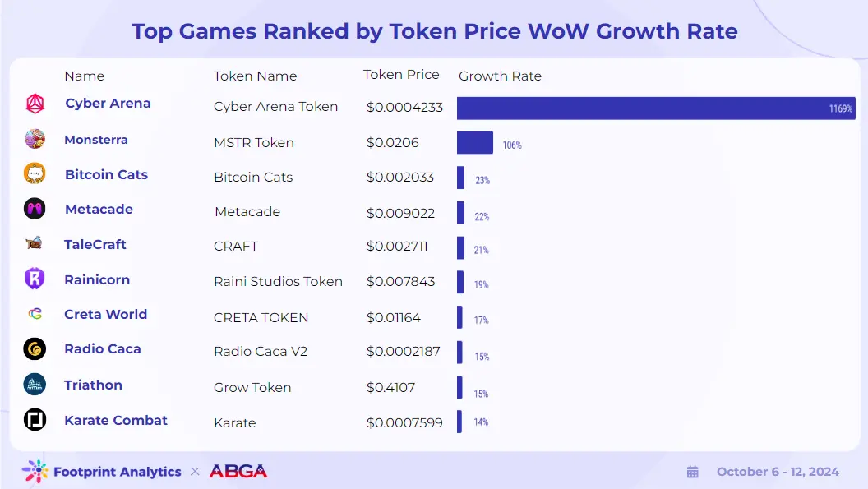Image resolution: width=868 pixels, height=489 pixels.
Task: Click the 1169% Cyber Arena growth bar
Action: (x=656, y=108)
